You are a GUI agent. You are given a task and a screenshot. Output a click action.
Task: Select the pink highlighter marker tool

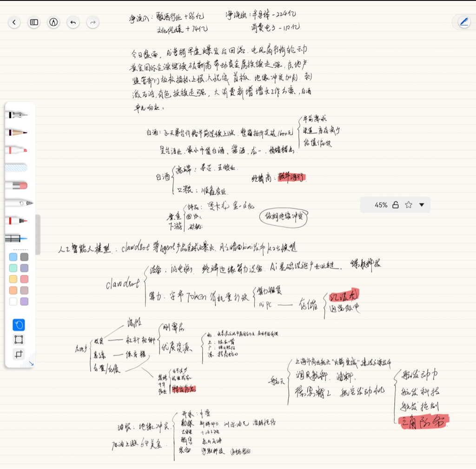pyautogui.click(x=17, y=150)
